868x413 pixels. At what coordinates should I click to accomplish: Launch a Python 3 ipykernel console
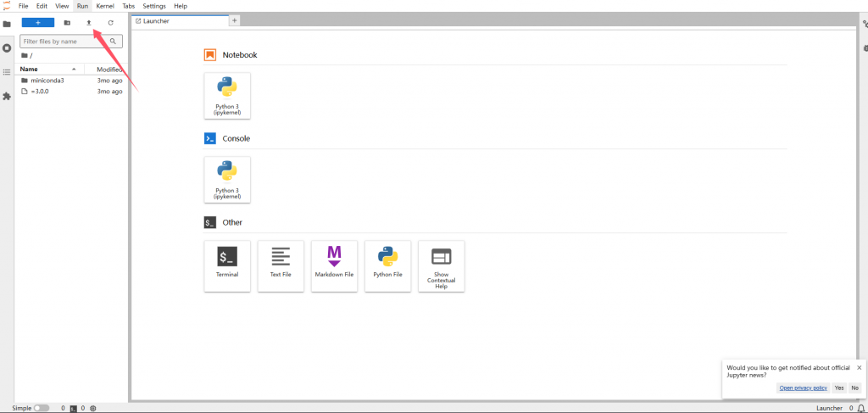[x=227, y=180]
